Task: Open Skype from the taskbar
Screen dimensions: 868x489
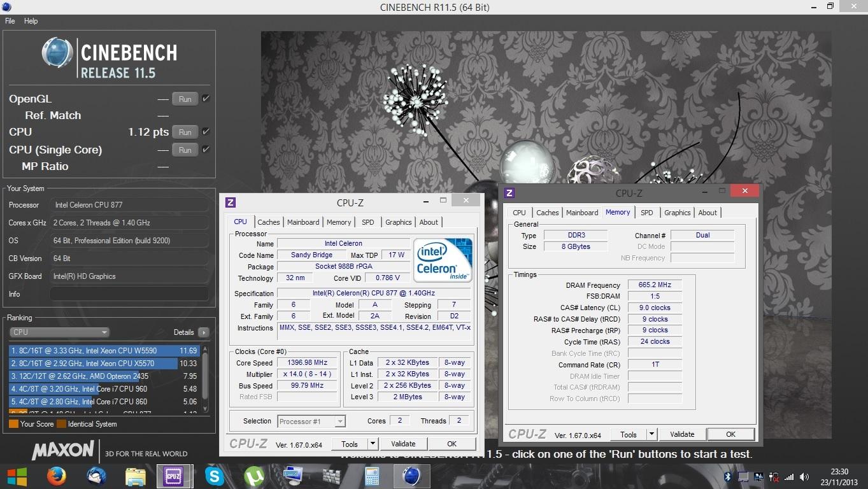Action: 215,476
